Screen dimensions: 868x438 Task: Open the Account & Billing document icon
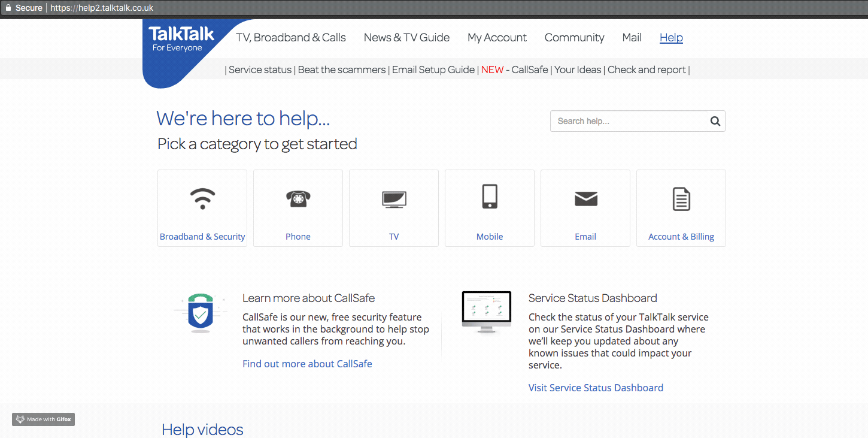tap(681, 199)
